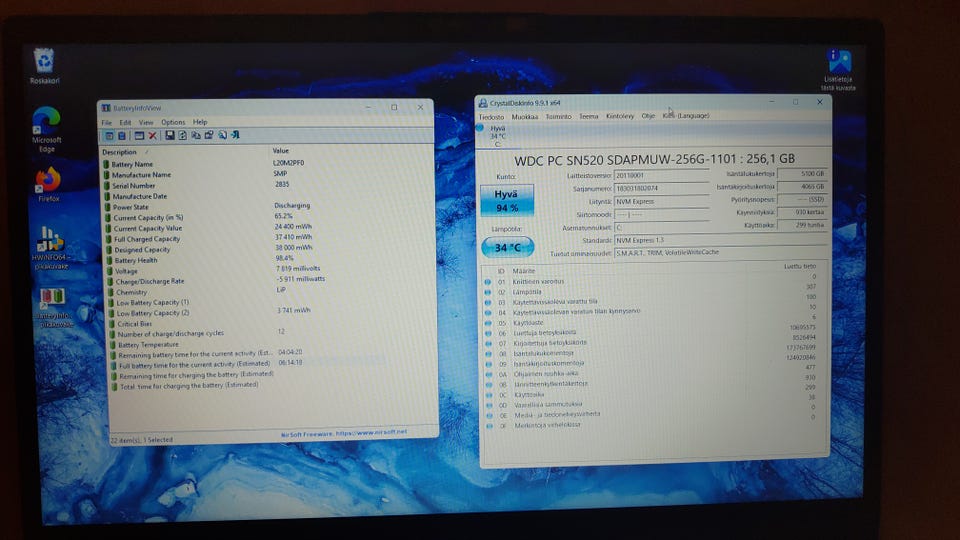
Task: Open the Teema menu in CrystalDiskInfo
Action: pyautogui.click(x=588, y=116)
